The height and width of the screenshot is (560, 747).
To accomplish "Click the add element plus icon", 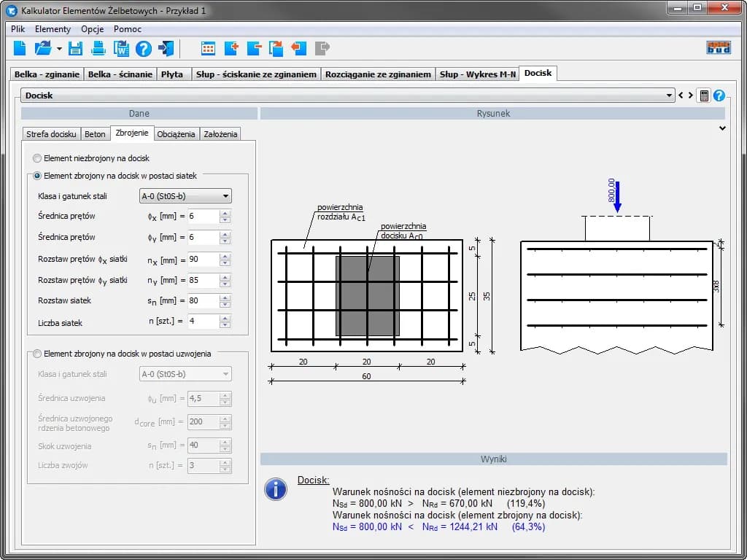I will (x=231, y=49).
